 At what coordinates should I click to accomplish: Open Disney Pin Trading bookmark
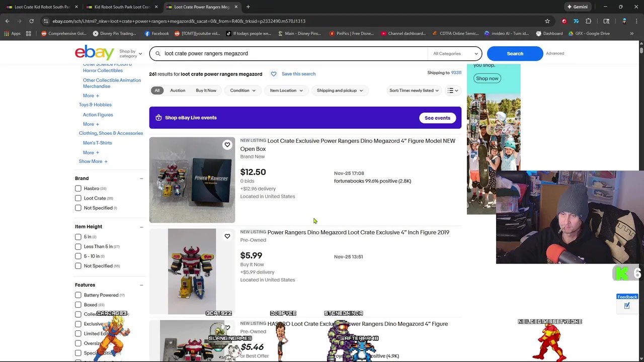(x=114, y=34)
